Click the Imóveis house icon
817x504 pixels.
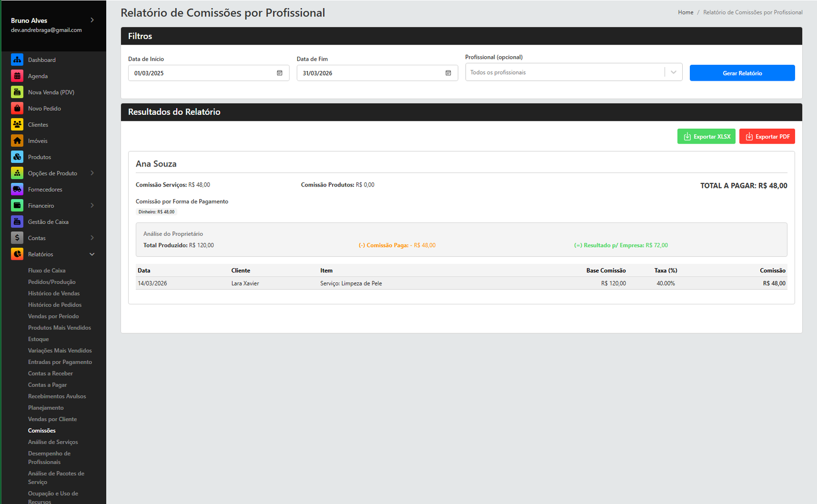[17, 141]
